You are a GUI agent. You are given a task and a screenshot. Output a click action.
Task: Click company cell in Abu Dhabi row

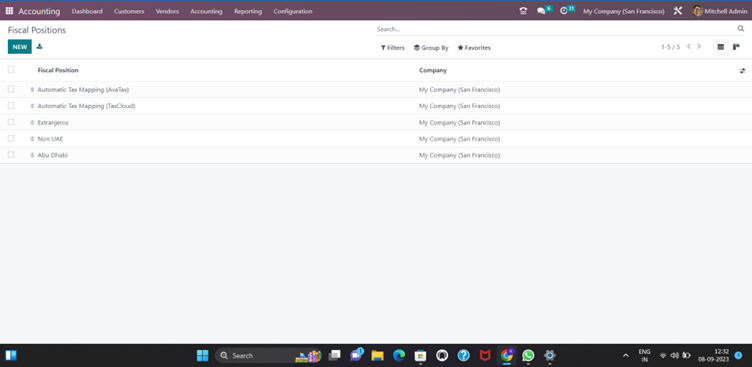click(459, 155)
